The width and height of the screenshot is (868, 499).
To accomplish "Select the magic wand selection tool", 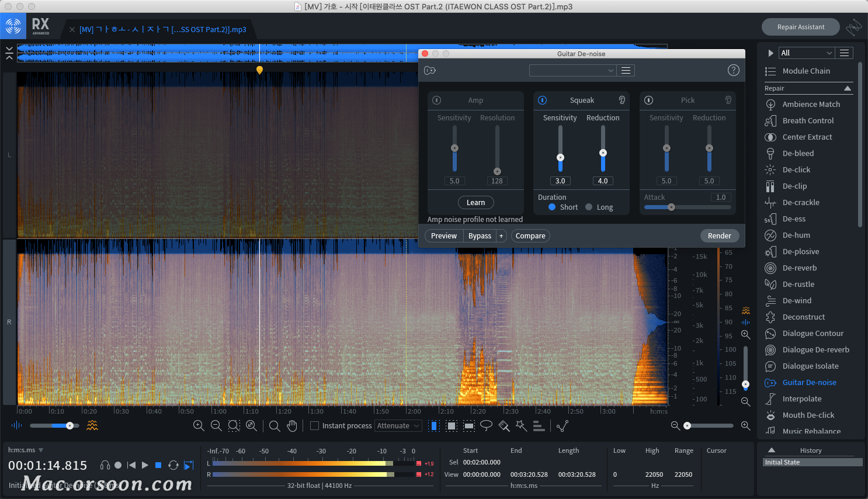I will tap(521, 426).
